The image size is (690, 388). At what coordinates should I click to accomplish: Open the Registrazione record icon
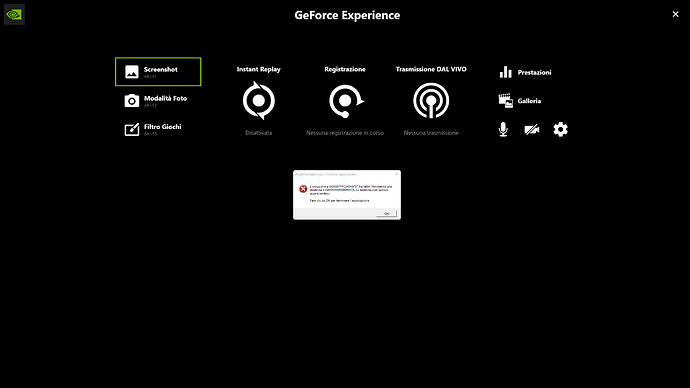(346, 101)
